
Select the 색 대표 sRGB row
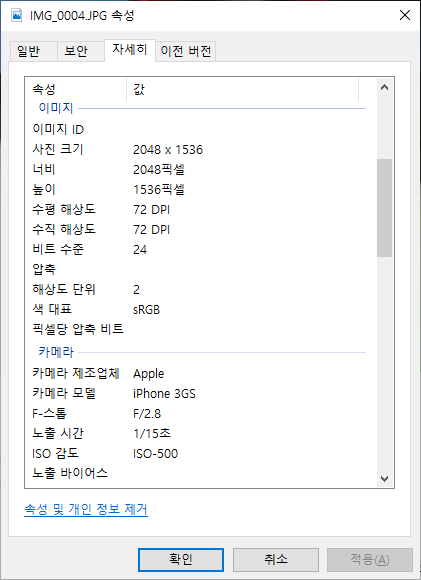tap(201, 309)
